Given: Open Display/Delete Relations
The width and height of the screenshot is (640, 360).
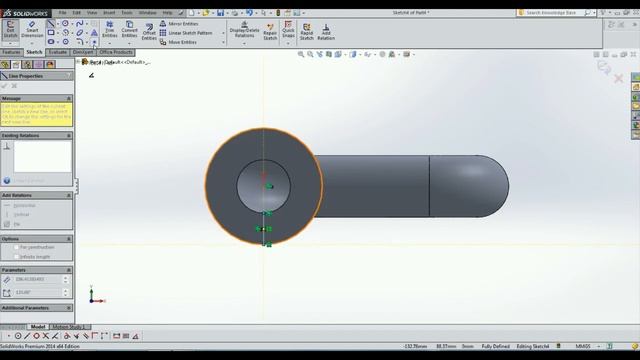Looking at the screenshot, I should click(244, 30).
